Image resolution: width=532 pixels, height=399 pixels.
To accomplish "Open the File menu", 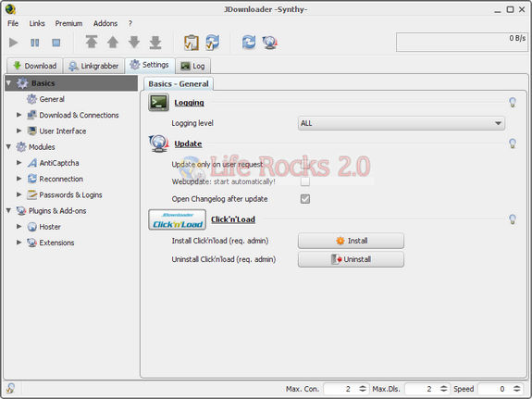I will click(x=13, y=23).
